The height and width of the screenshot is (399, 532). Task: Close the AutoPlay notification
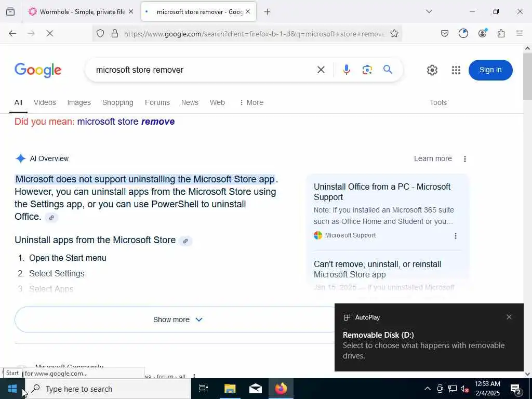[509, 317]
